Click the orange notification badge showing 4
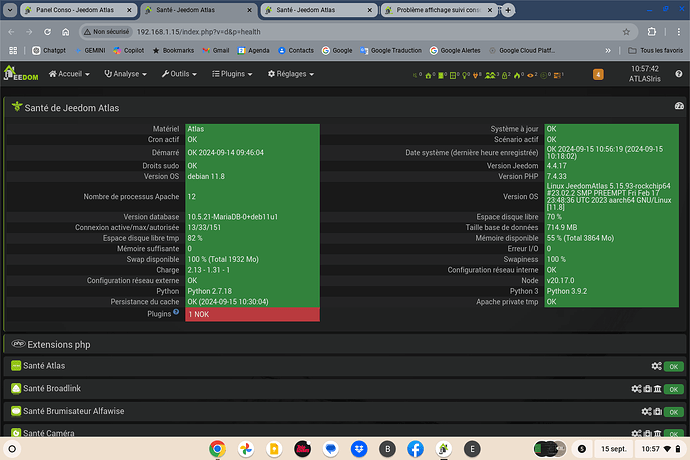The width and height of the screenshot is (690, 460). 598,74
